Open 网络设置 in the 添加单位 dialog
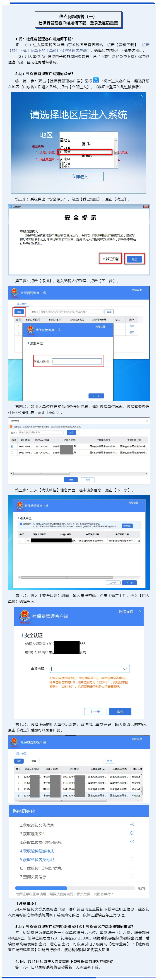The width and height of the screenshot is (159, 980). [x=100, y=327]
